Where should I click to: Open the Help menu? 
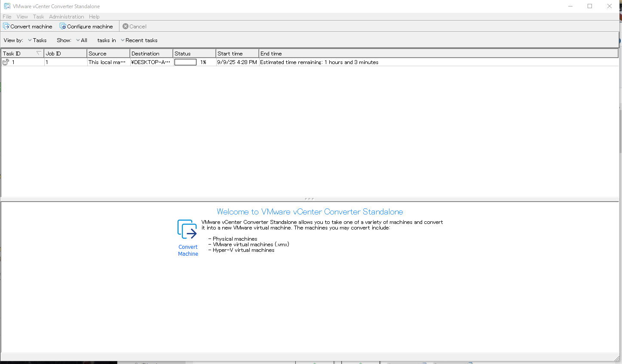pos(94,17)
